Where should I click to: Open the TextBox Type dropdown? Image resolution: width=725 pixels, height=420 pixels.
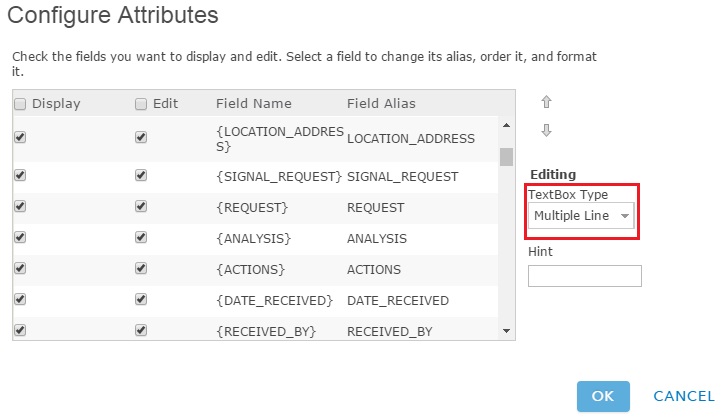pyautogui.click(x=581, y=216)
